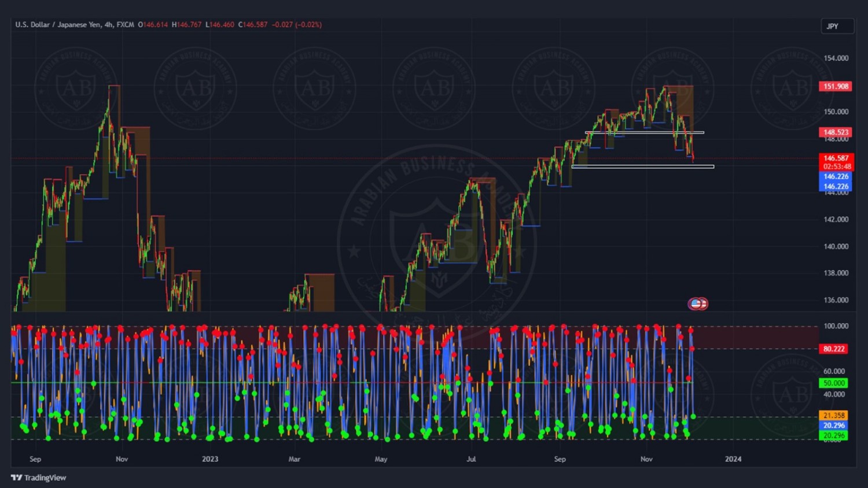Select the green 50.000 midline label
Viewport: 868px width, 488px height.
pos(834,383)
